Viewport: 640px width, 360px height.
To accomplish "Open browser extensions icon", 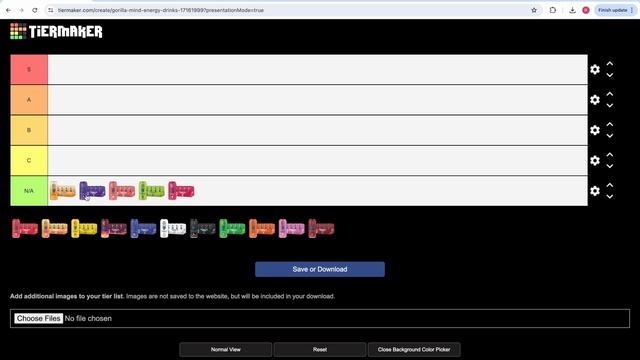I will [553, 10].
